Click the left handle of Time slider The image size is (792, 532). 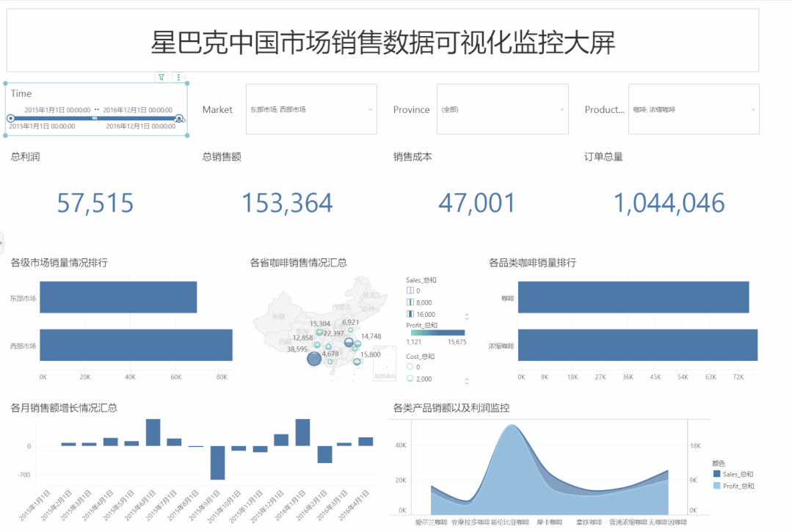point(11,118)
